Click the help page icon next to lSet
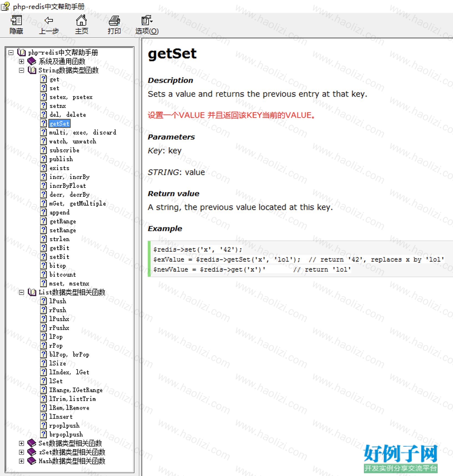453x476 pixels. (44, 381)
